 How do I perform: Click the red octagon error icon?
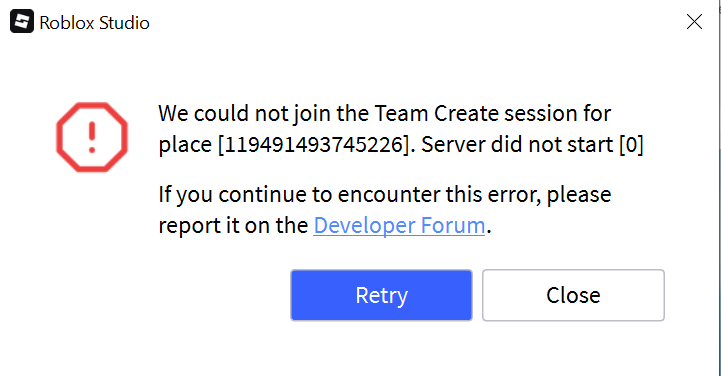click(92, 137)
